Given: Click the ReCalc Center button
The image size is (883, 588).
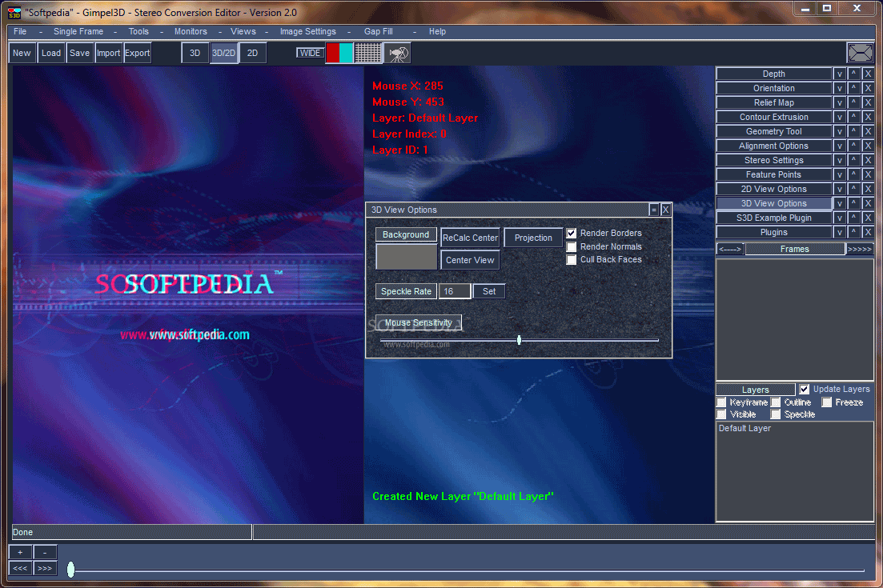Looking at the screenshot, I should (x=470, y=238).
